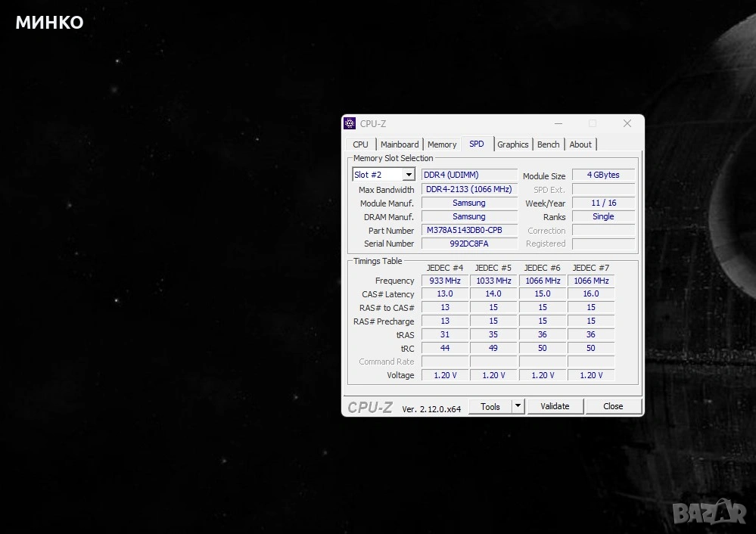The height and width of the screenshot is (534, 756).
Task: Go to the Memory tab
Action: [x=442, y=144]
